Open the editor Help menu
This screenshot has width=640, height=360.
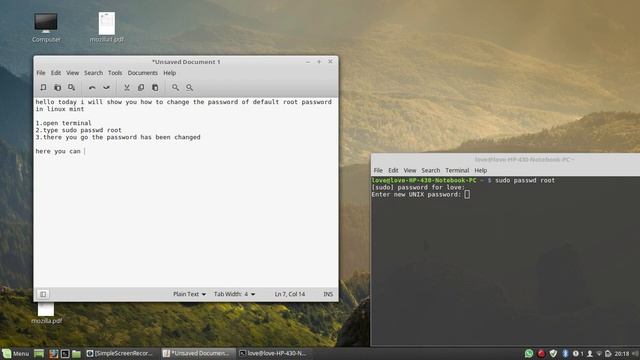point(170,73)
